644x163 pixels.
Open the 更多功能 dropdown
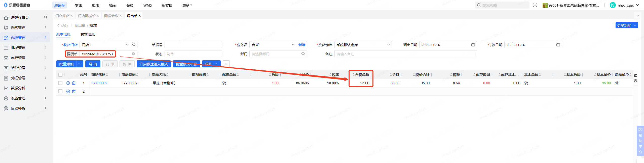click(x=627, y=25)
